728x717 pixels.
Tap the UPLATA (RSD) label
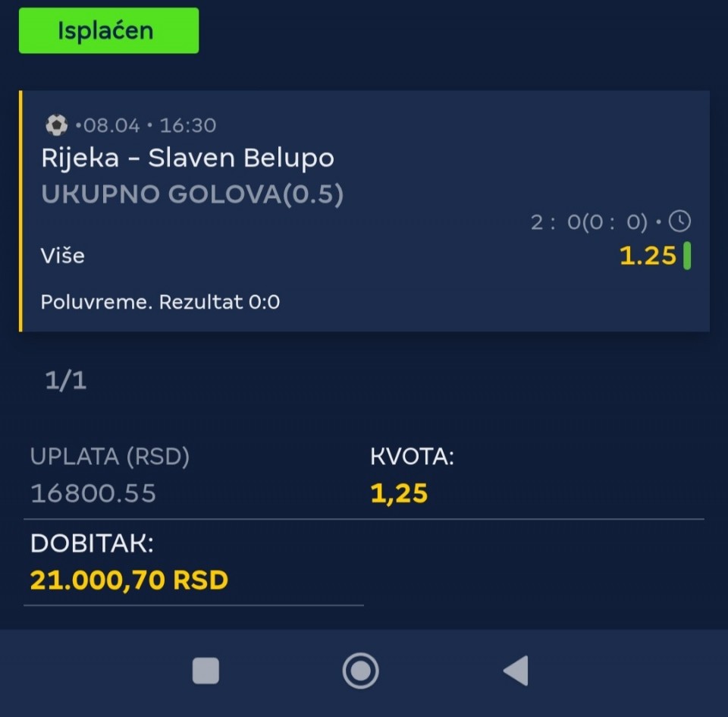click(110, 457)
